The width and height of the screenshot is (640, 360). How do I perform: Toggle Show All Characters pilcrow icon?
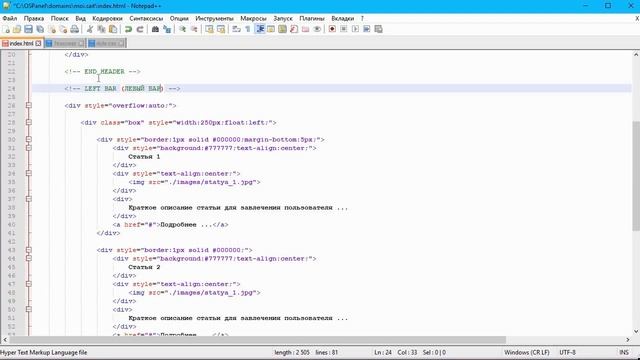pos(248,29)
